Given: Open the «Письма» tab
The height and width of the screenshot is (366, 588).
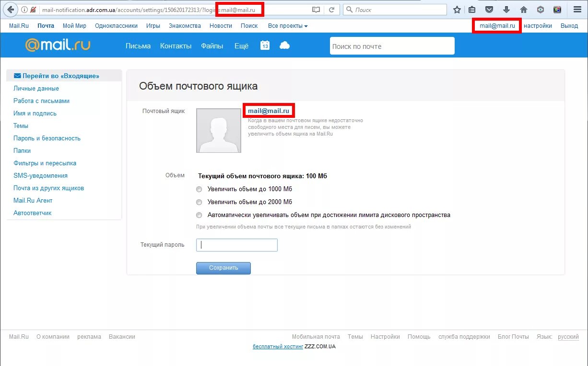Looking at the screenshot, I should (138, 46).
